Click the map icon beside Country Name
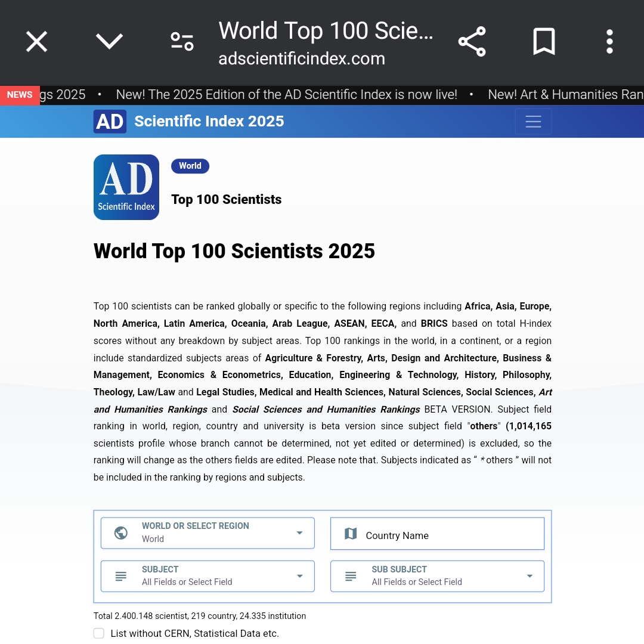The width and height of the screenshot is (644, 644). tap(351, 534)
